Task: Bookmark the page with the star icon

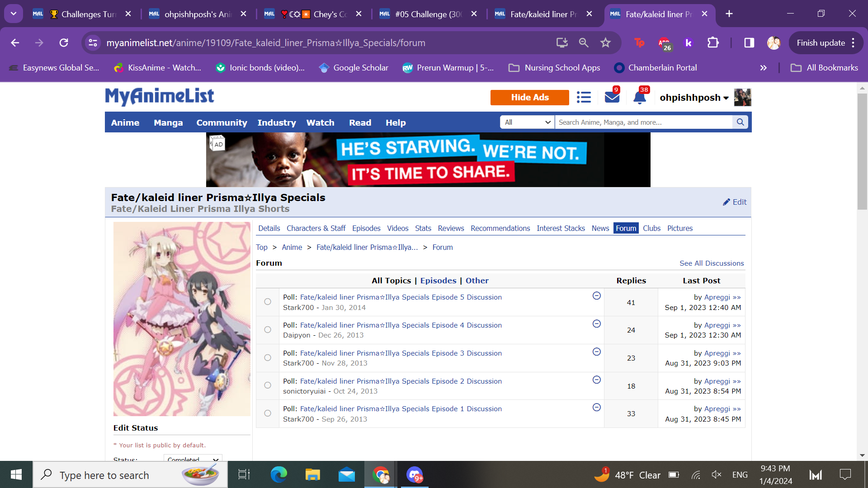Action: (605, 42)
